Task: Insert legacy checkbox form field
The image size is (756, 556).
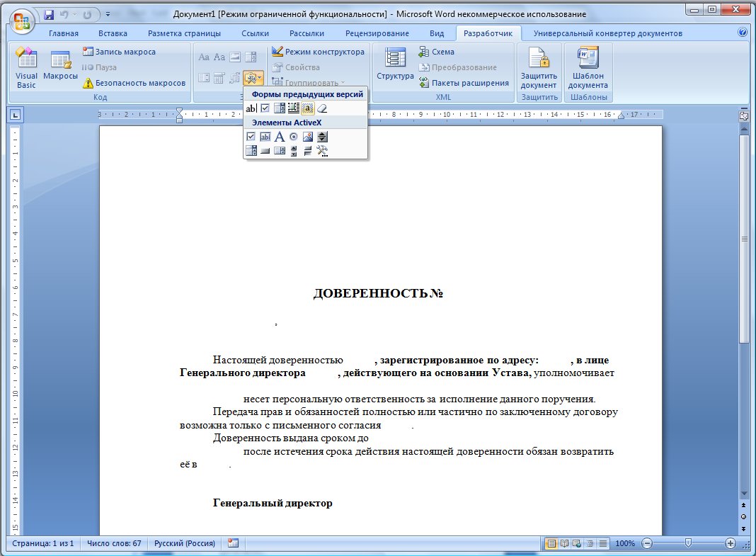Action: click(x=265, y=108)
